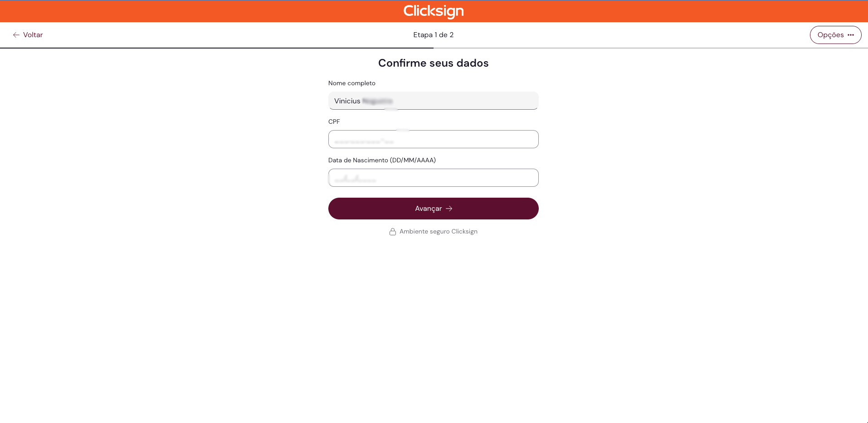Image resolution: width=868 pixels, height=423 pixels.
Task: Click the "Ambiente seguro Clicksign" text
Action: point(438,232)
